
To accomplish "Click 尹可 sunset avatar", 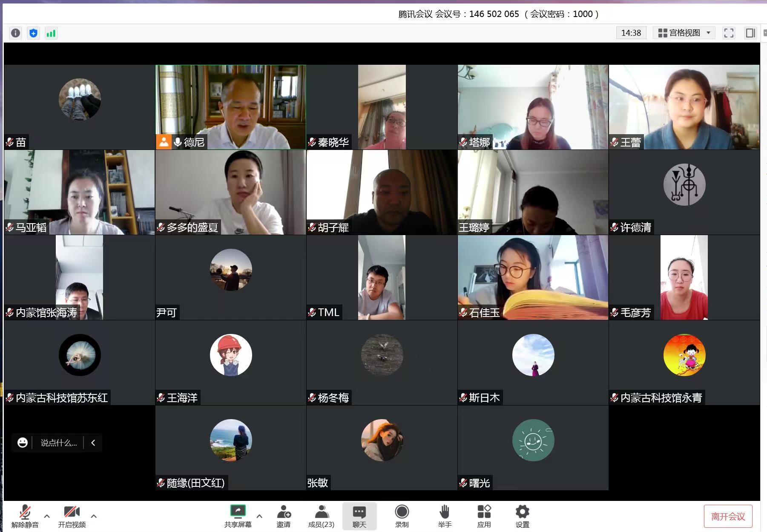I will pos(231,270).
